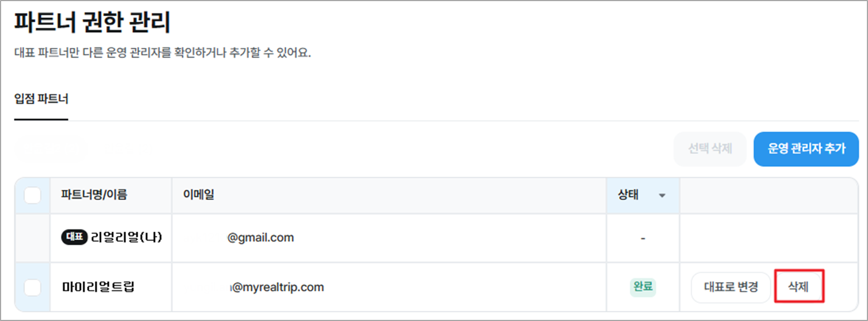Toggle the select-all checkbox in table header

pos(32,195)
